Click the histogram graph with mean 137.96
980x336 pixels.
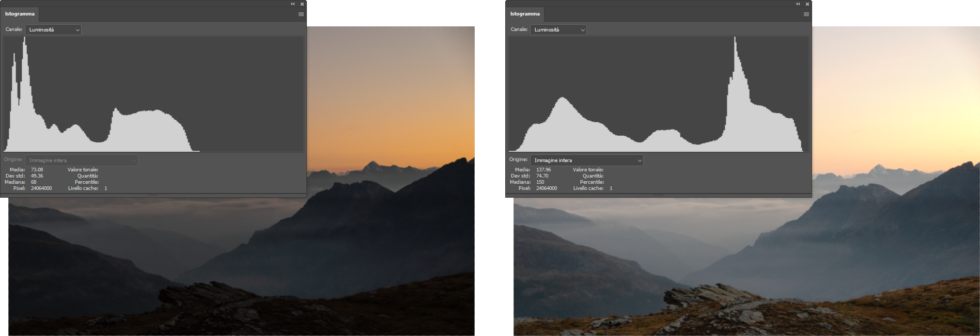659,94
